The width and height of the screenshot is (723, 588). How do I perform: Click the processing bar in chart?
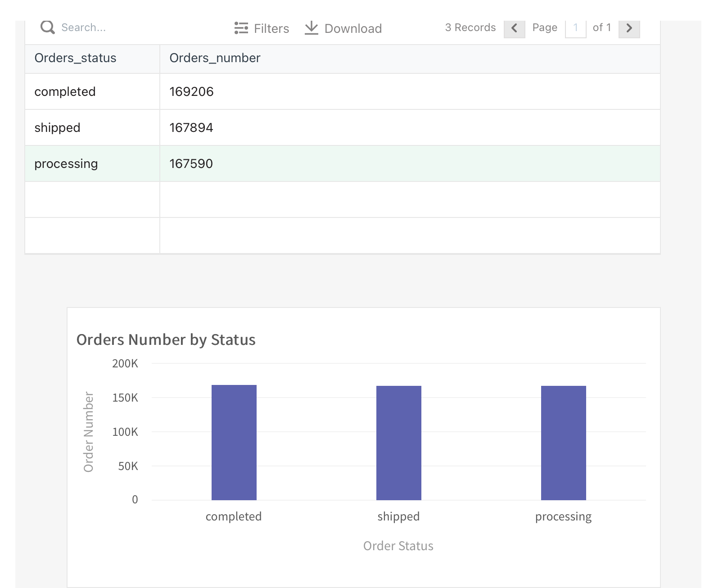pos(563,443)
